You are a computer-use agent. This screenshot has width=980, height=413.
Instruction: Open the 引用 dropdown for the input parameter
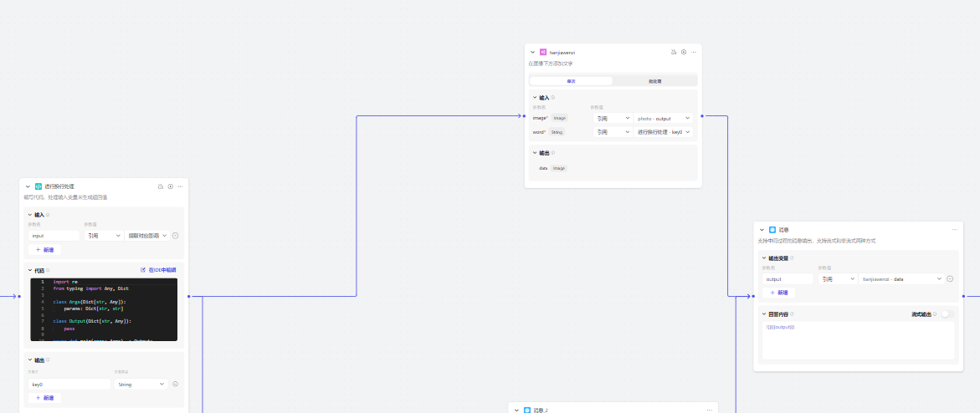pos(103,236)
